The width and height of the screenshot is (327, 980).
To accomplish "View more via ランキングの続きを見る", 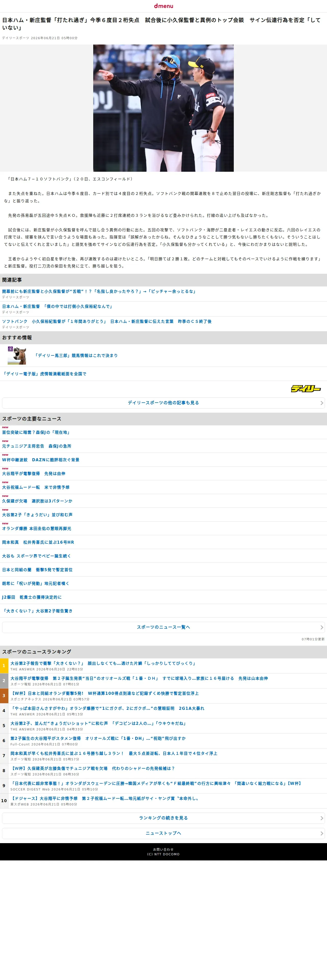I will point(163,818).
